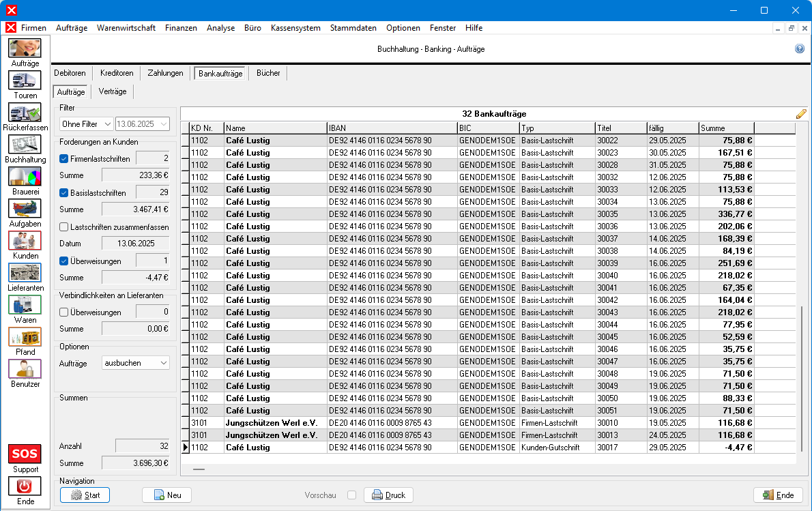Open the Lieferanten sidebar icon
This screenshot has height=511, width=812.
tap(25, 272)
